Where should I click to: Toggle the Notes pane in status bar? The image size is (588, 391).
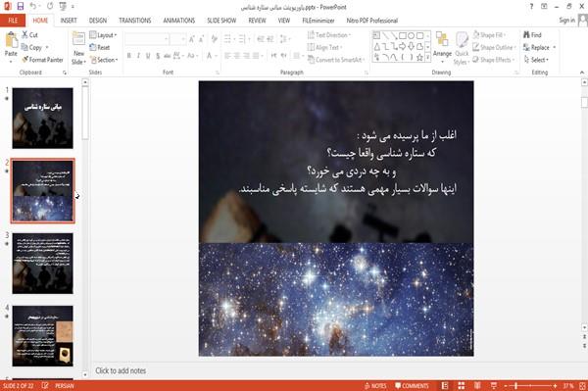(375, 386)
